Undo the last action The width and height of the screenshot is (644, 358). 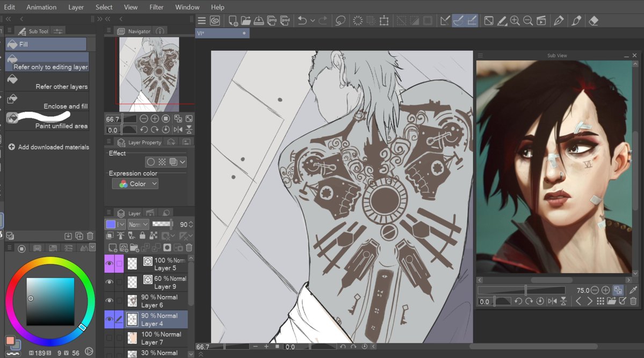coord(302,20)
